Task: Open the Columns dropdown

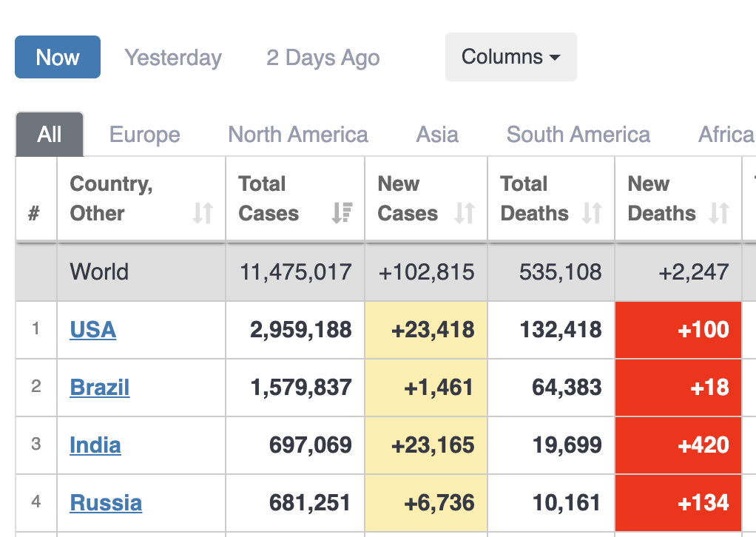Action: [x=510, y=57]
